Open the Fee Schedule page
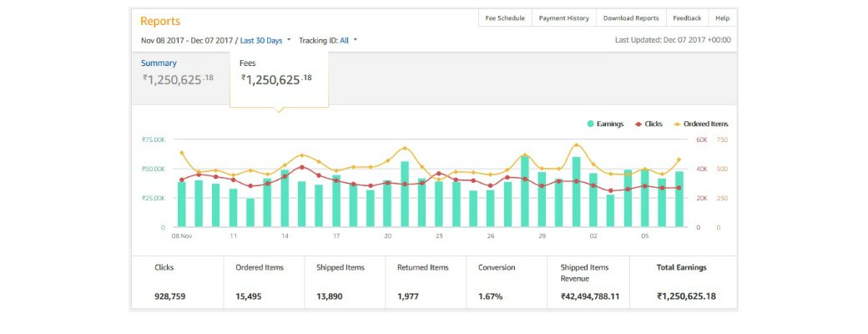 (x=505, y=18)
